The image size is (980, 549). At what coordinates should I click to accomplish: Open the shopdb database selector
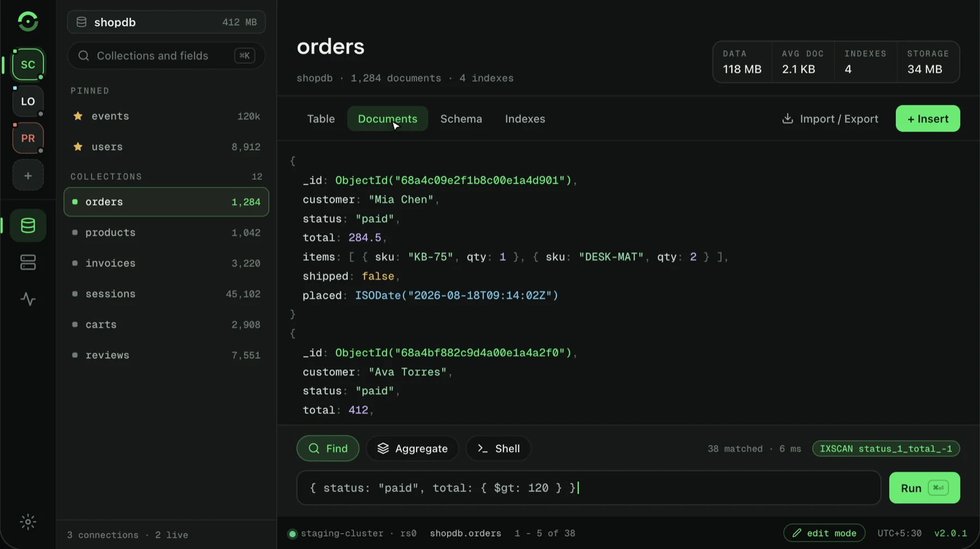coord(166,22)
